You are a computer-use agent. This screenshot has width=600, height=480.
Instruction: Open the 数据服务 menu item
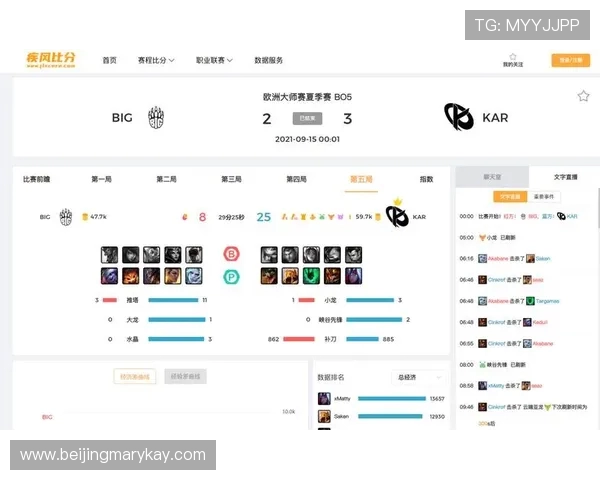coord(269,60)
